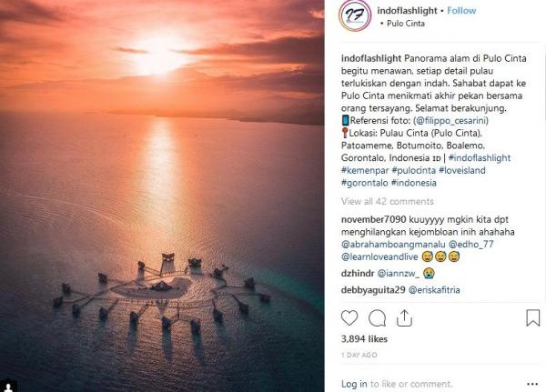Save the post with the bookmark icon
The width and height of the screenshot is (546, 392).
pos(532,317)
